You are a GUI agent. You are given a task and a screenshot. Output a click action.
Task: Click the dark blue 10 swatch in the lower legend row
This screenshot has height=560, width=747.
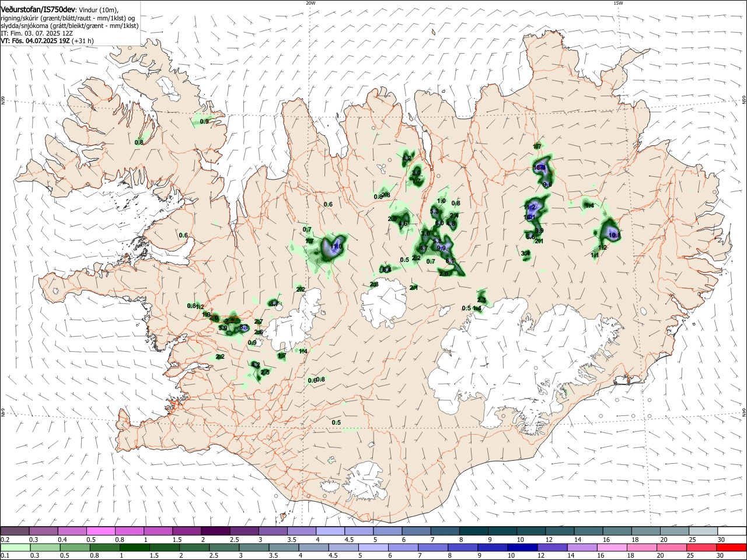[521, 548]
